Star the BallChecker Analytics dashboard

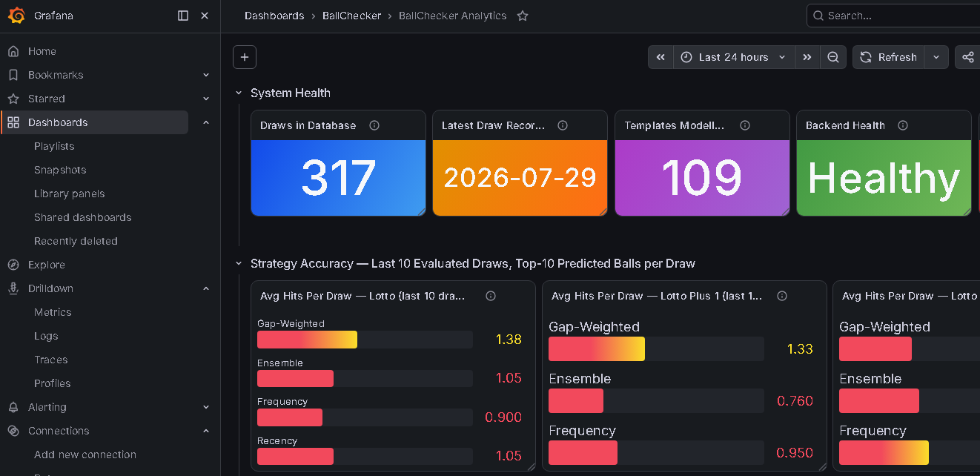[x=523, y=16]
